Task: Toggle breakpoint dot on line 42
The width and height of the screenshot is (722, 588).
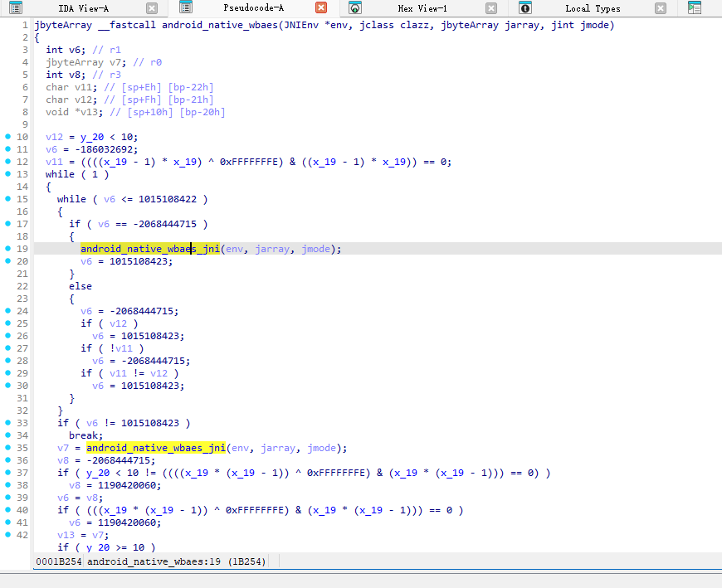Action: click(x=7, y=534)
